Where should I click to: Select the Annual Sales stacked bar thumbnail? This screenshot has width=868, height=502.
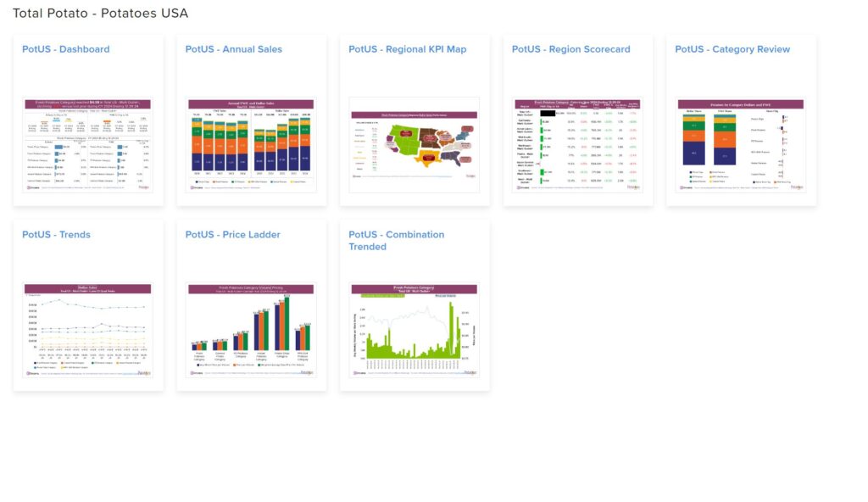[251, 145]
